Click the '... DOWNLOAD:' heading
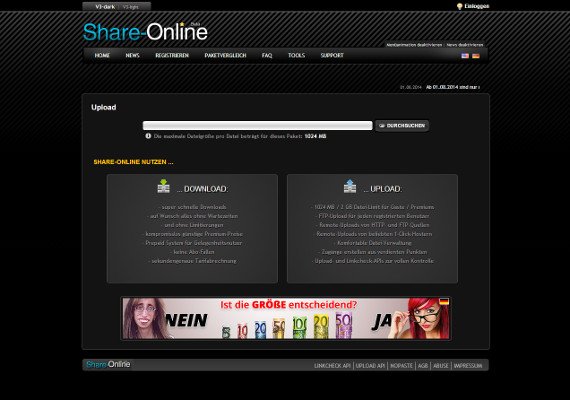This screenshot has width=570, height=400. tap(202, 189)
